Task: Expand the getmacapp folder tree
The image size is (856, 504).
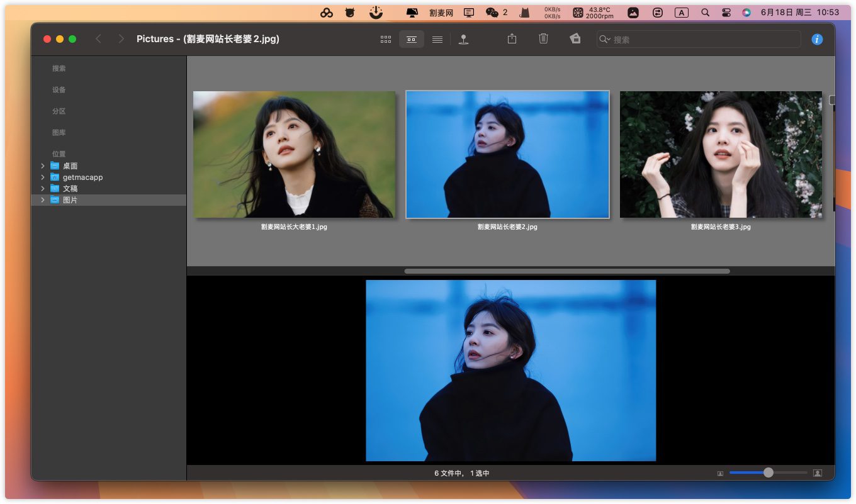Action: pos(42,177)
